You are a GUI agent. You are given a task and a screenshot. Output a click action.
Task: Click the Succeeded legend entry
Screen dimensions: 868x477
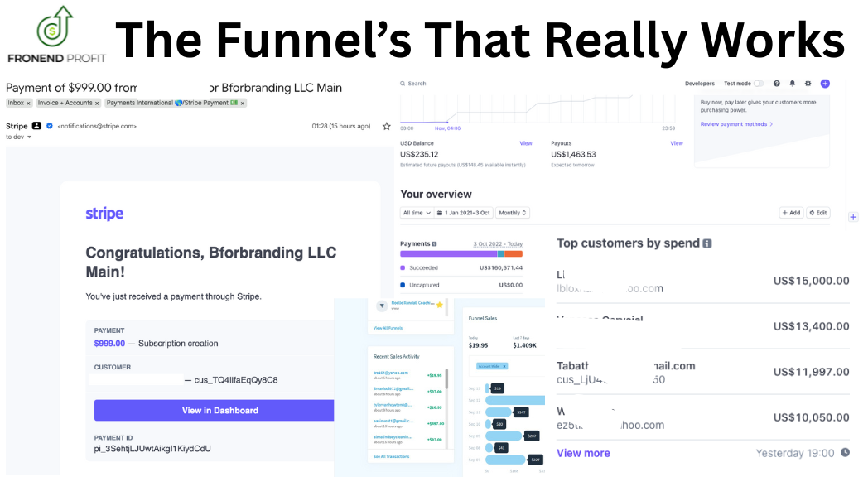click(423, 267)
